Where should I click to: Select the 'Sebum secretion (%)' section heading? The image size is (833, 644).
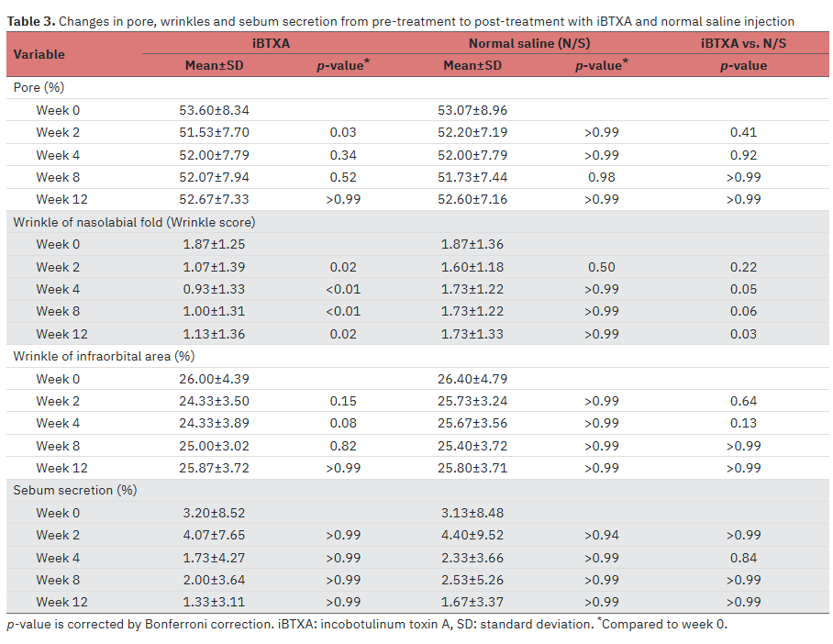click(x=75, y=490)
